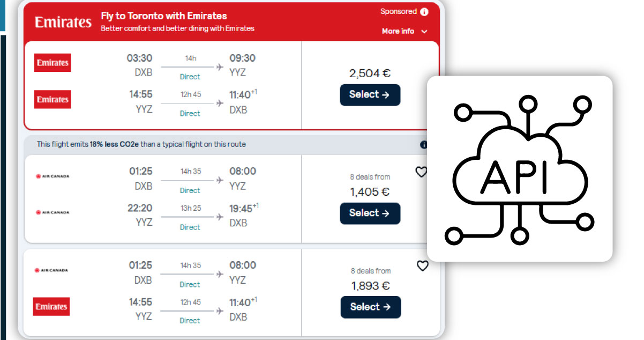Open the CO2e emissions info icon

(423, 144)
